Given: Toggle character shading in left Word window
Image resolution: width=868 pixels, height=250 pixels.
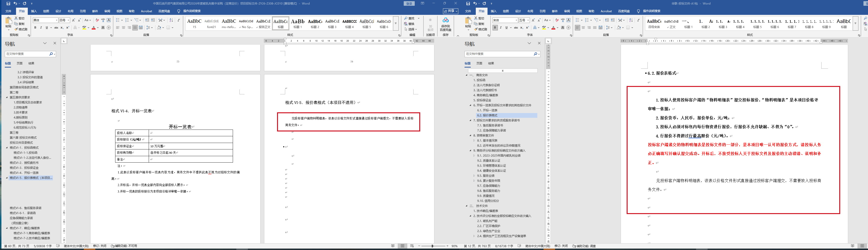Looking at the screenshot, I should click(103, 28).
